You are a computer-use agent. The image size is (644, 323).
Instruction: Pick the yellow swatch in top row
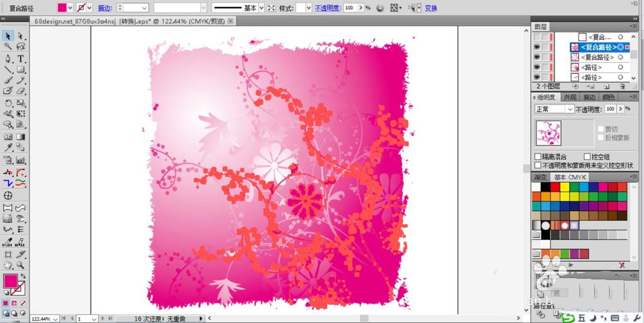(x=565, y=187)
